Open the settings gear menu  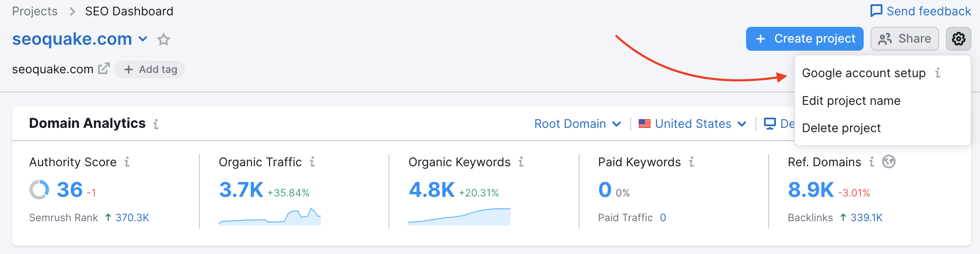pyautogui.click(x=958, y=39)
